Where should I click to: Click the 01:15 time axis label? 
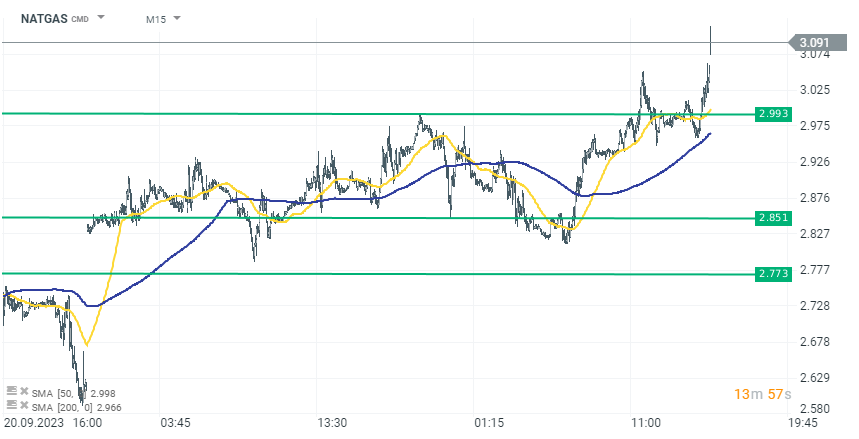(x=489, y=423)
